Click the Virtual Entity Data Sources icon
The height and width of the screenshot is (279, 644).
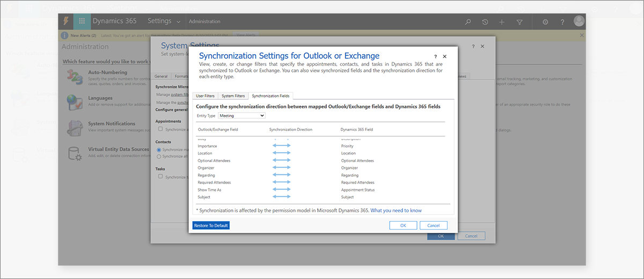pyautogui.click(x=74, y=153)
